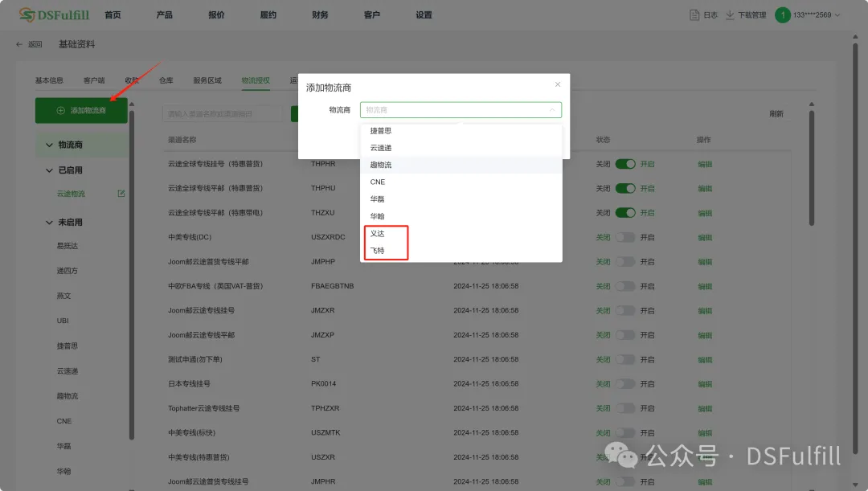Click the logistics sidebar scrollbar
Image resolution: width=868 pixels, height=491 pixels.
[131, 275]
